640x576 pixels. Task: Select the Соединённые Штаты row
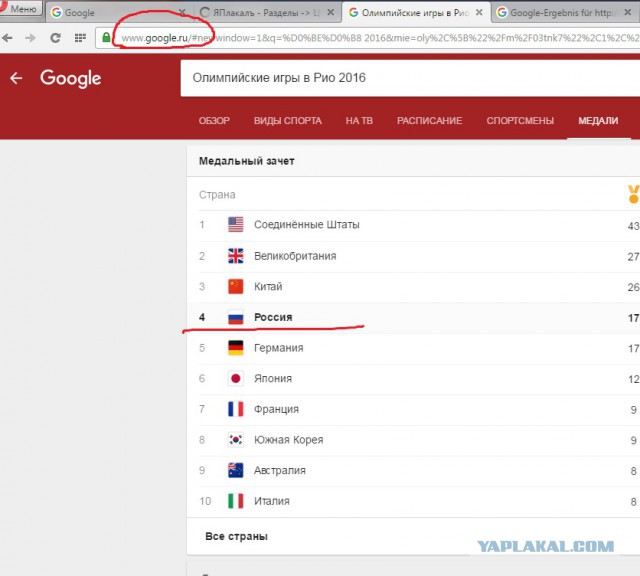click(x=413, y=225)
